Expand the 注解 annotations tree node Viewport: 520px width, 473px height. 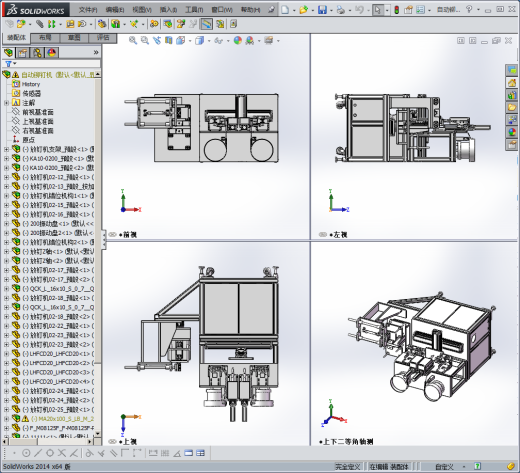[6, 103]
